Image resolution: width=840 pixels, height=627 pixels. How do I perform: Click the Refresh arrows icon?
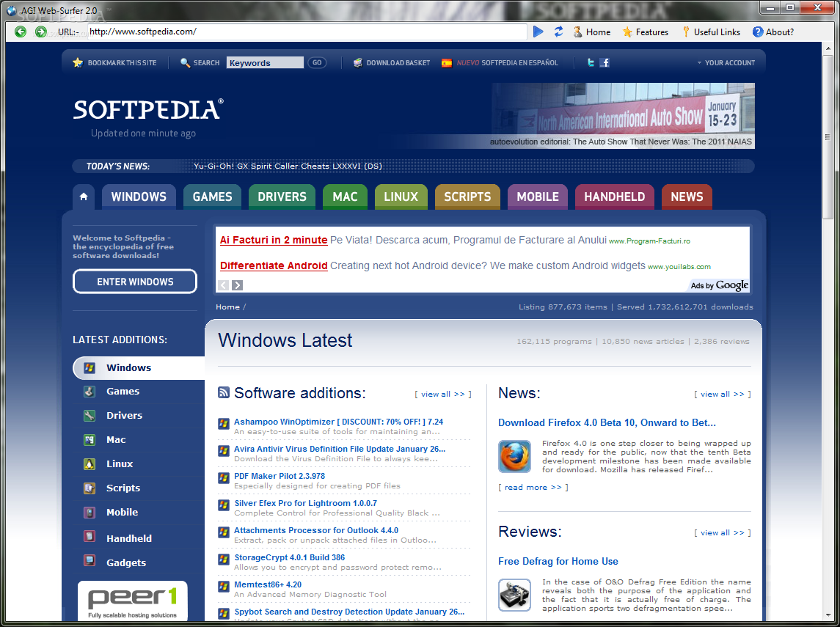coord(559,32)
